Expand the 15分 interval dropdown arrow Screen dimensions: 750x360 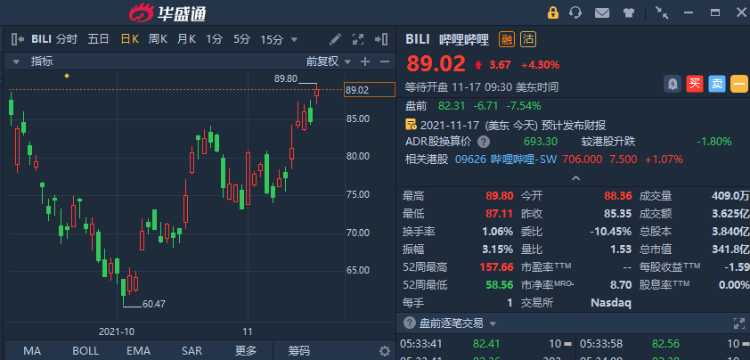294,39
